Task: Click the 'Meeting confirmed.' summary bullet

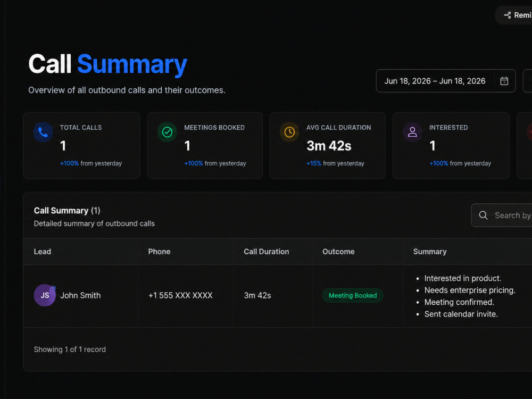Action: [x=459, y=302]
